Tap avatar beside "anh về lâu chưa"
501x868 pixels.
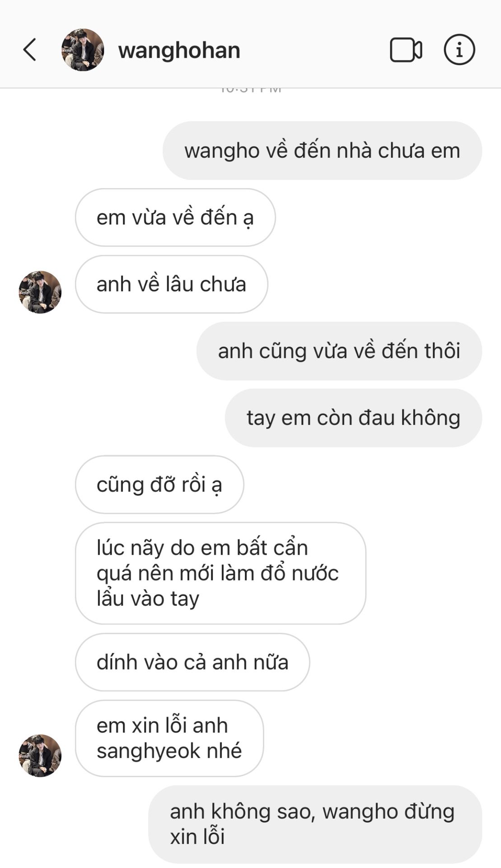(x=40, y=292)
